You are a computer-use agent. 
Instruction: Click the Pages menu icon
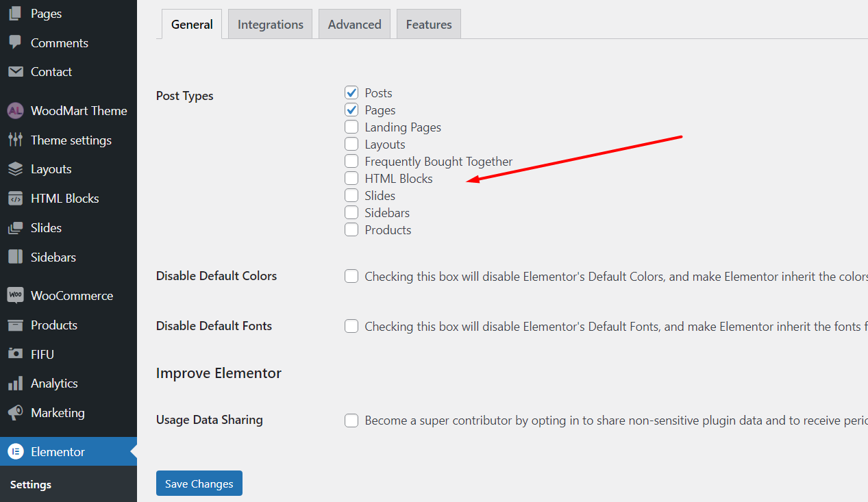click(15, 13)
